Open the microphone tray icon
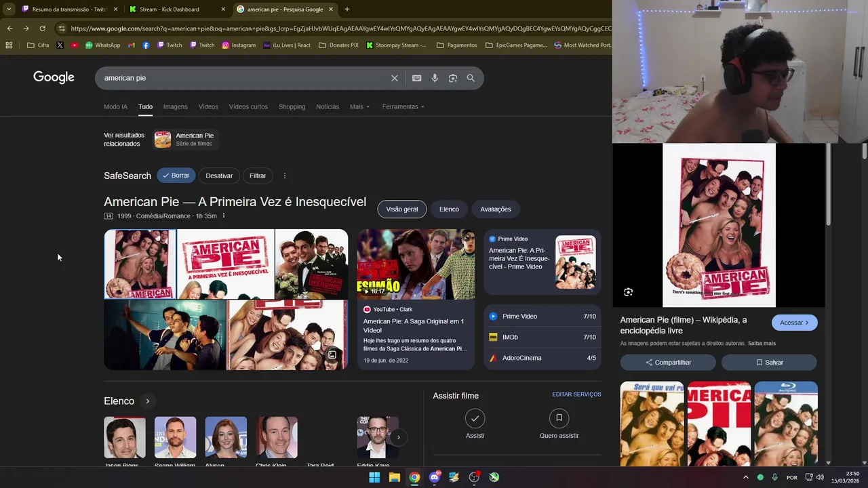 click(774, 477)
